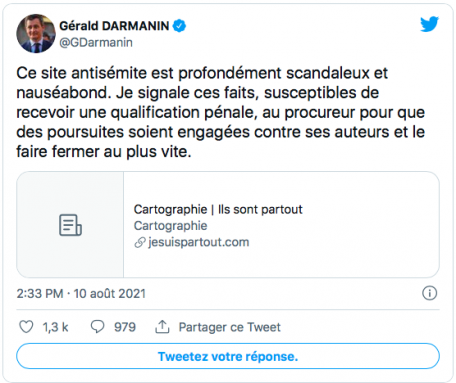Open the Gérald DARMANIN display name

[114, 26]
